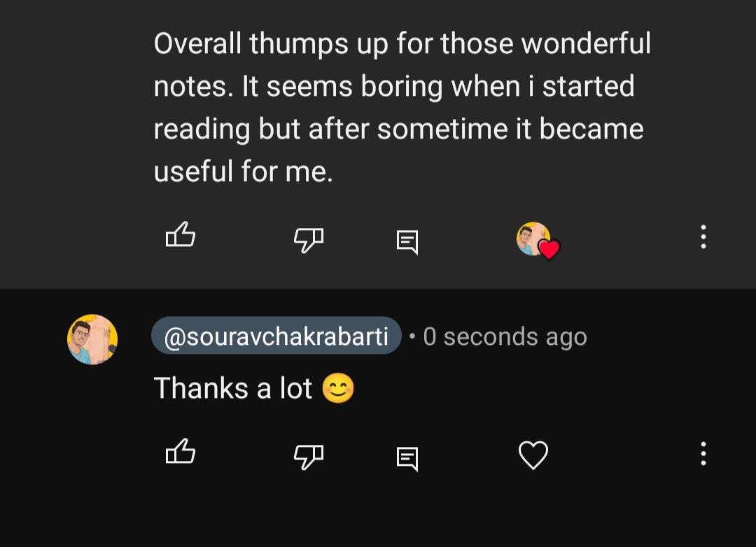Open reply box for the top comment
The height and width of the screenshot is (547, 756).
pos(407,241)
